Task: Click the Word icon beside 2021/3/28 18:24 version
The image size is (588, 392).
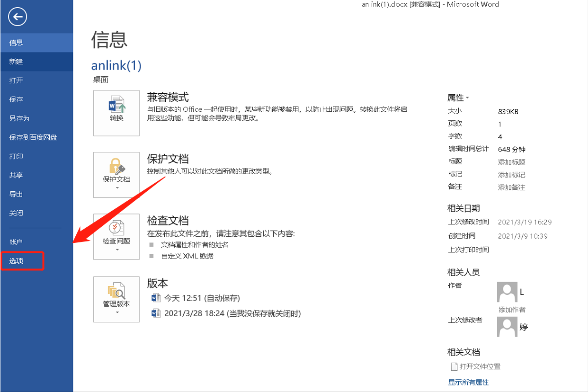Action: pos(156,313)
